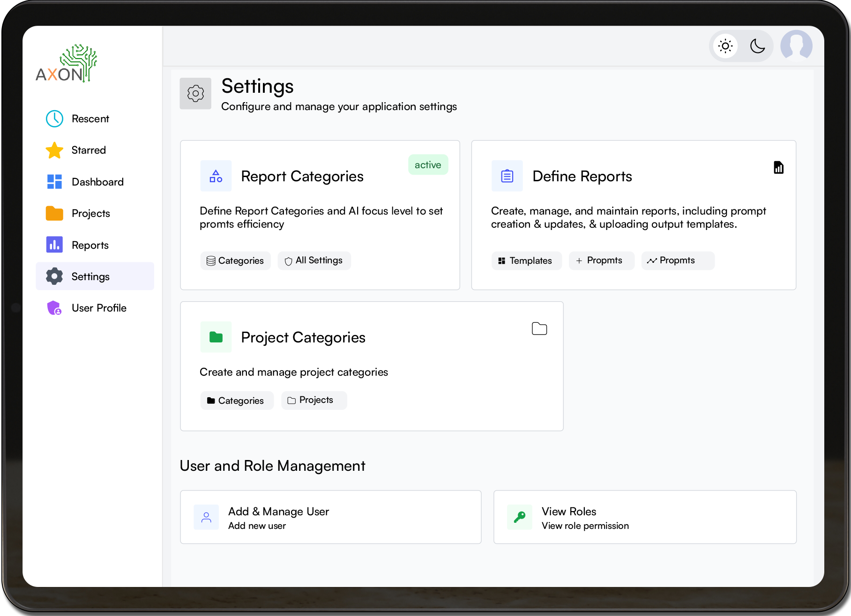Click the report file icon in Define Reports card
Screen dimensions: 851x616
(x=778, y=168)
